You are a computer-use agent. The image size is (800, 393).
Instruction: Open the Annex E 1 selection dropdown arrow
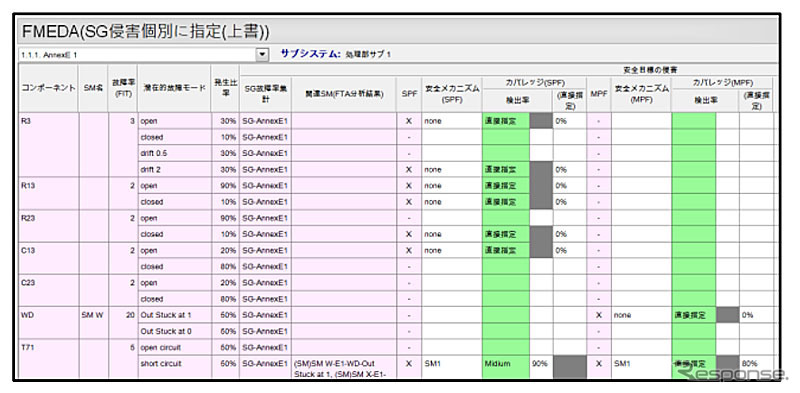tap(262, 54)
